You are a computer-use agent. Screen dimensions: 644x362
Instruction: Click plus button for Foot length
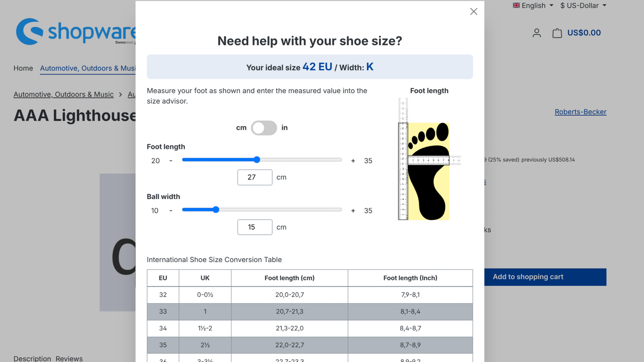click(353, 161)
